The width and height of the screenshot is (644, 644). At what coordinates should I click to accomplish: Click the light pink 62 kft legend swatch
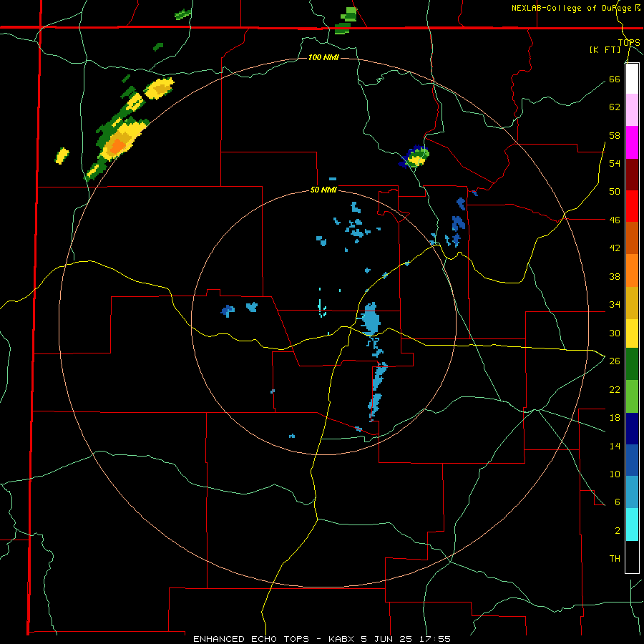tap(632, 110)
